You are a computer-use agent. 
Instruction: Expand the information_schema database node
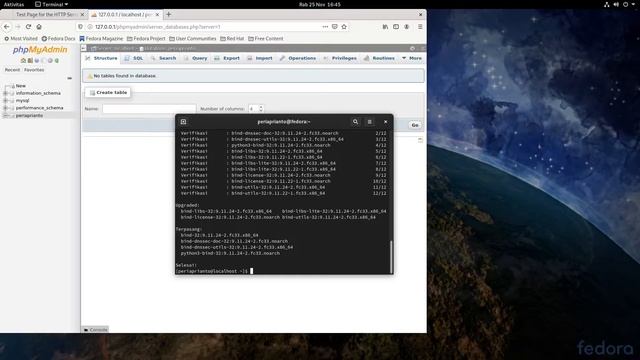coord(5,93)
